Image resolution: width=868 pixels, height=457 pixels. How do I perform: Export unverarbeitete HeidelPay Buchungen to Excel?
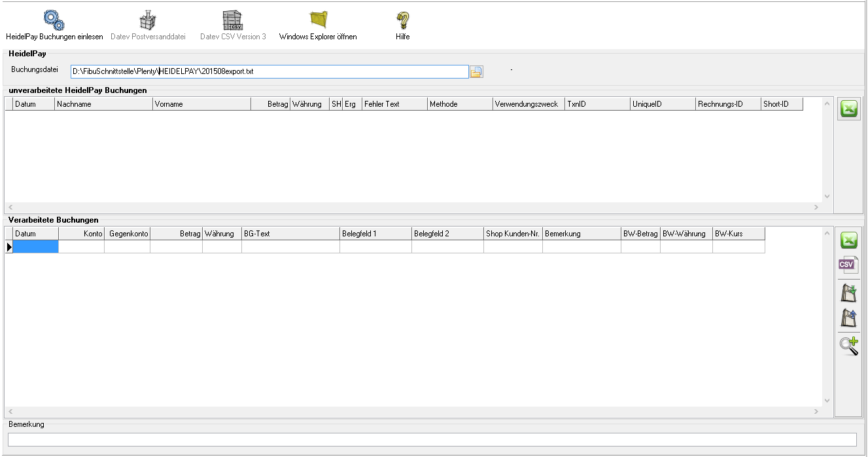click(848, 109)
